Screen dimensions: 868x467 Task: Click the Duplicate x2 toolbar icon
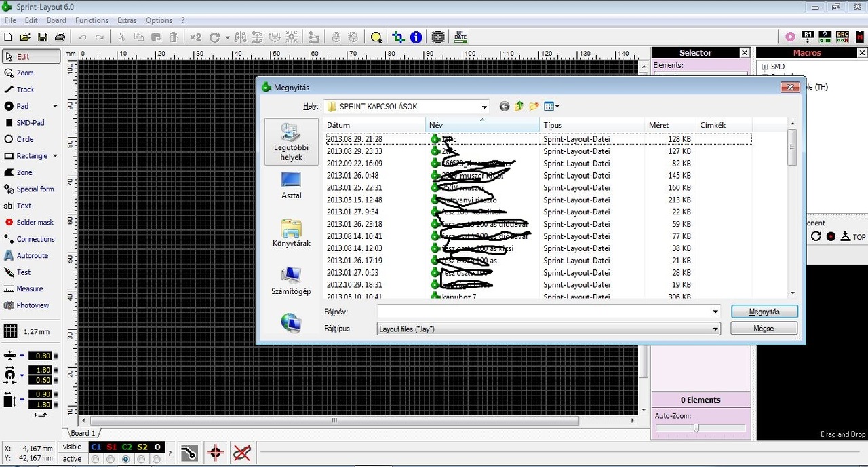click(x=195, y=37)
